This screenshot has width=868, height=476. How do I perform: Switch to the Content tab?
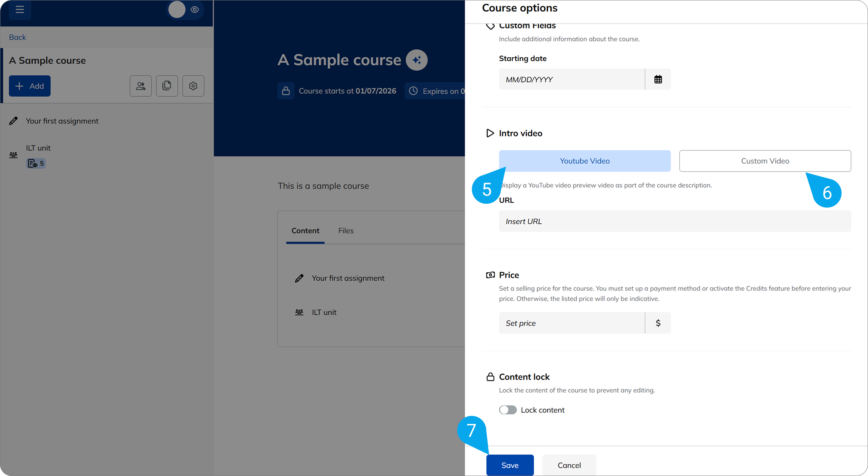305,231
